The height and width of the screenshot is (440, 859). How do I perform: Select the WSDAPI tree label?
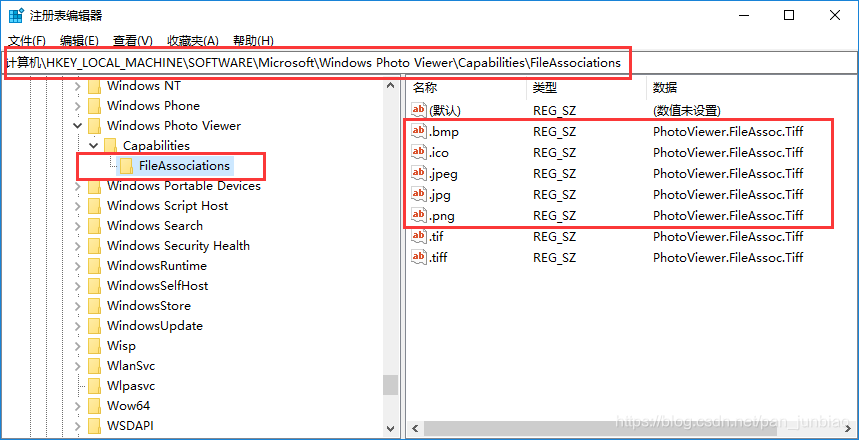click(x=128, y=426)
